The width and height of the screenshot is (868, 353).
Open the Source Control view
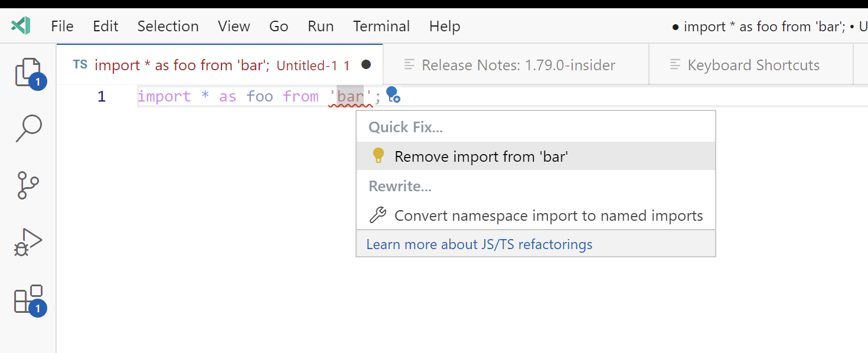[28, 184]
